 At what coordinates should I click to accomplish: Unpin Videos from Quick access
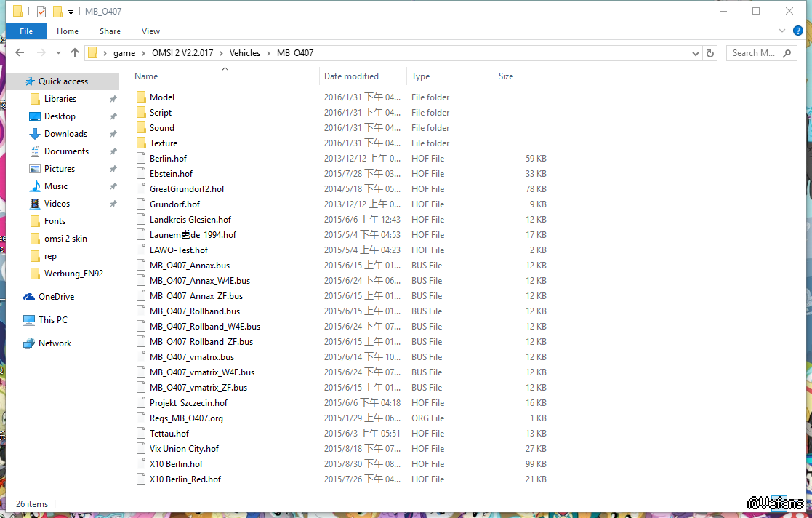pos(113,204)
